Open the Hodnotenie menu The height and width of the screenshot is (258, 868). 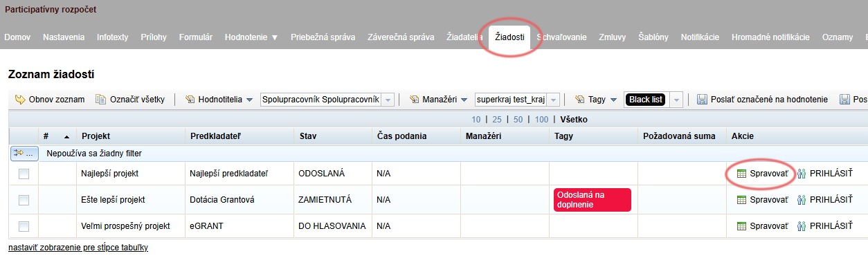coord(251,37)
